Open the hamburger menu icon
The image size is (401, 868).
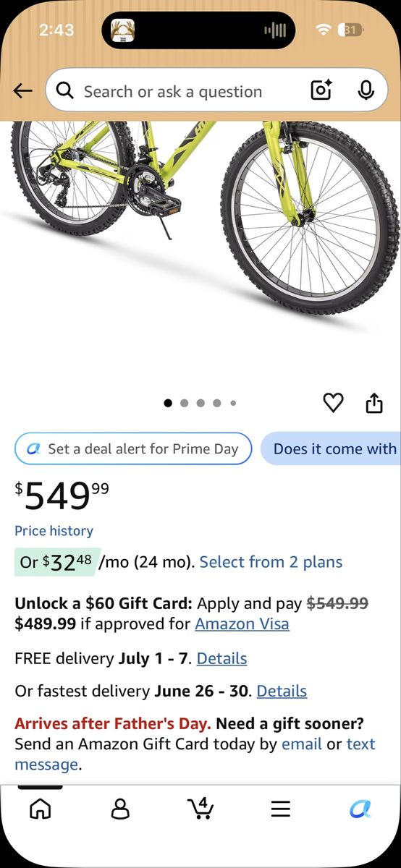pyautogui.click(x=281, y=809)
